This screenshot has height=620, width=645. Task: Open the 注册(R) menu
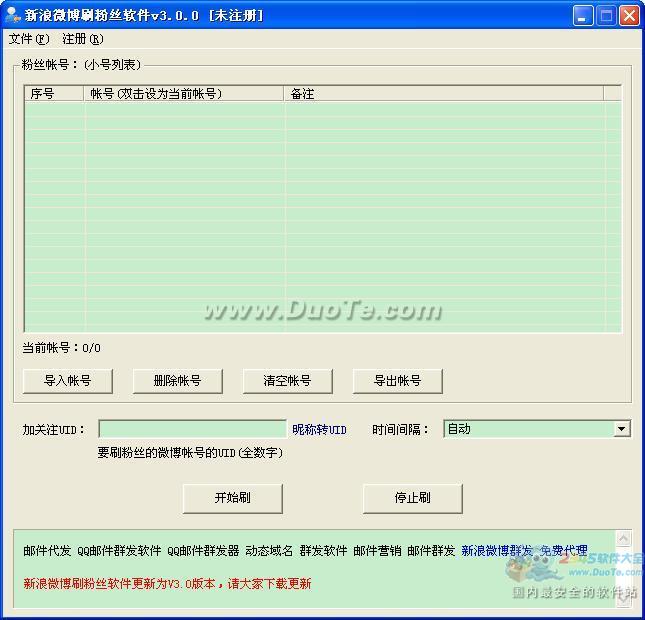coord(83,39)
